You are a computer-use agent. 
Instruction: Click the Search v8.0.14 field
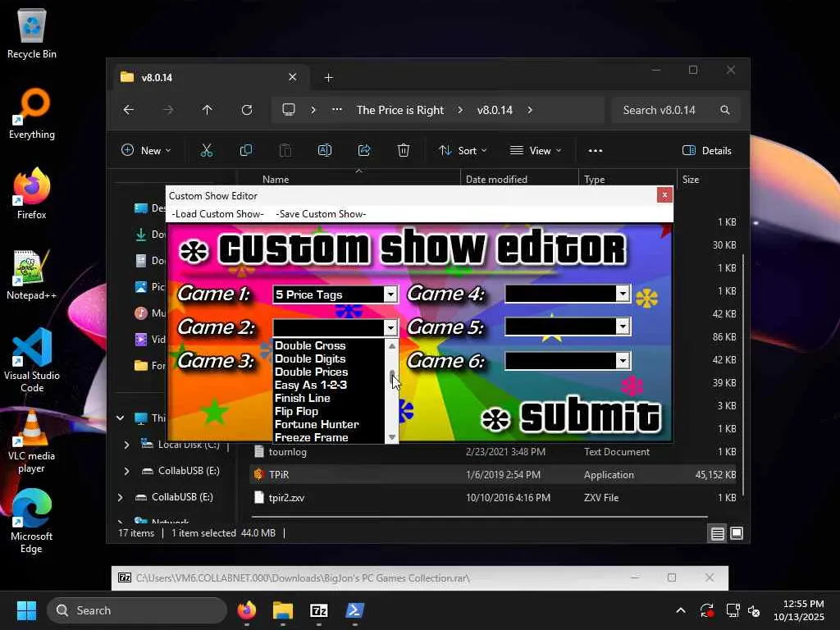(x=676, y=110)
